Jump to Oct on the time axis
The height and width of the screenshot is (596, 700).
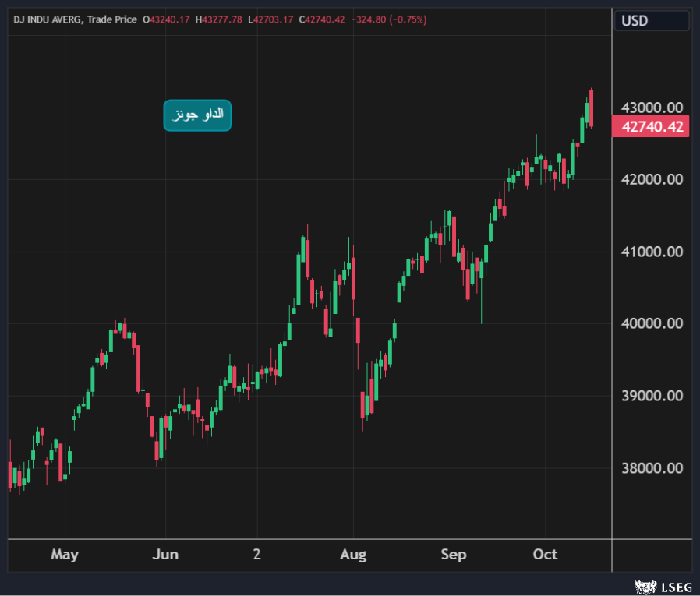[545, 555]
